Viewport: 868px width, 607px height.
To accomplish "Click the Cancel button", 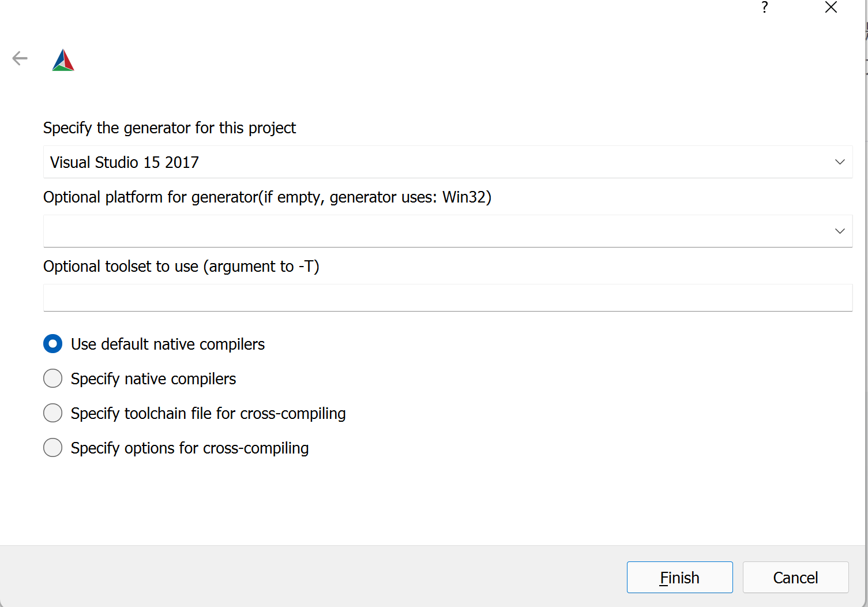I will point(795,577).
